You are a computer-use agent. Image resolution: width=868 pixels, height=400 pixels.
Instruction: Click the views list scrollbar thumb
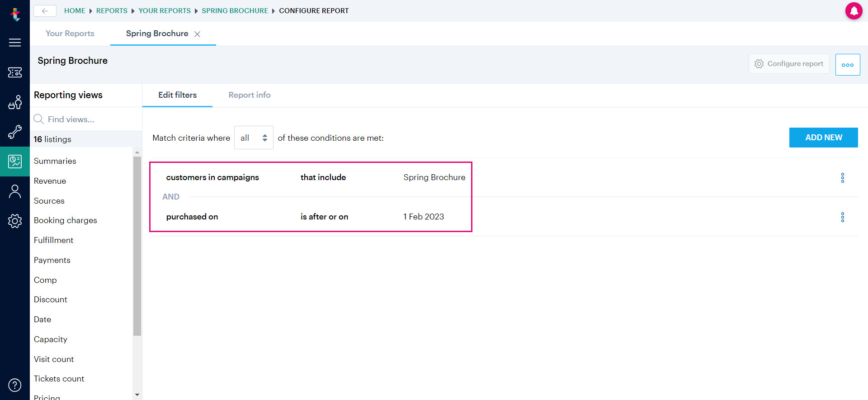click(137, 246)
